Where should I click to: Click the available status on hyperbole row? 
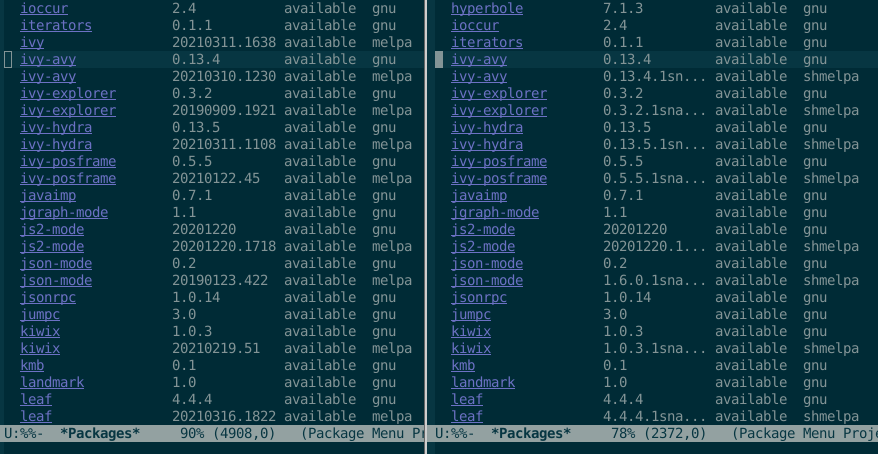(x=751, y=8)
